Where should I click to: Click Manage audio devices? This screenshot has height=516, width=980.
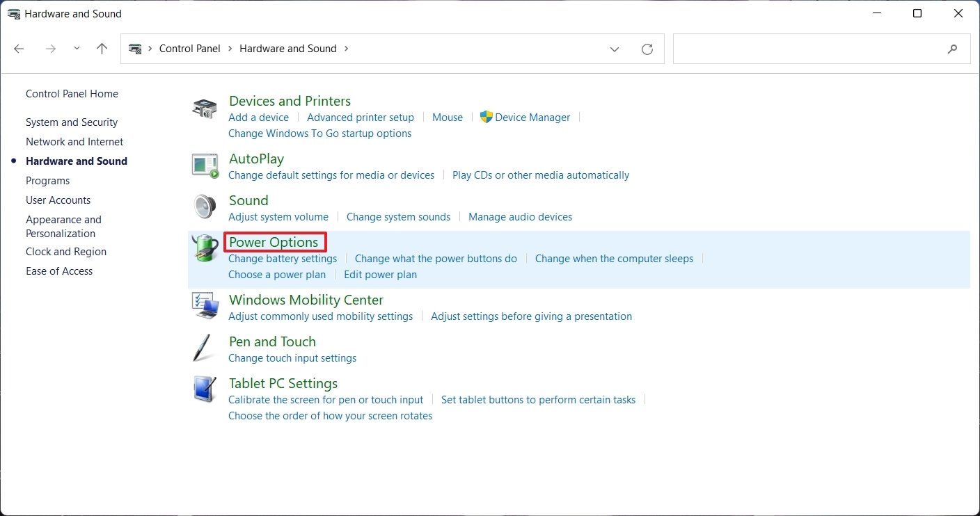click(520, 217)
